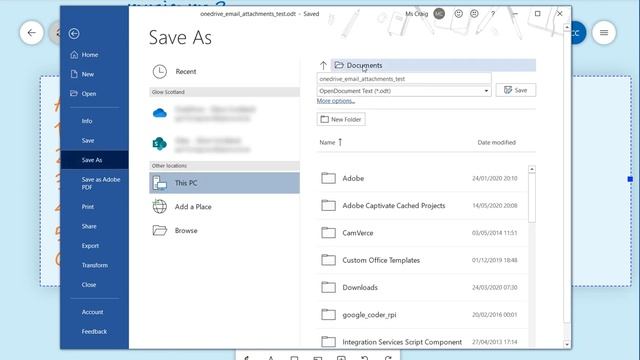The height and width of the screenshot is (360, 640).
Task: Click the Save button
Action: point(516,90)
